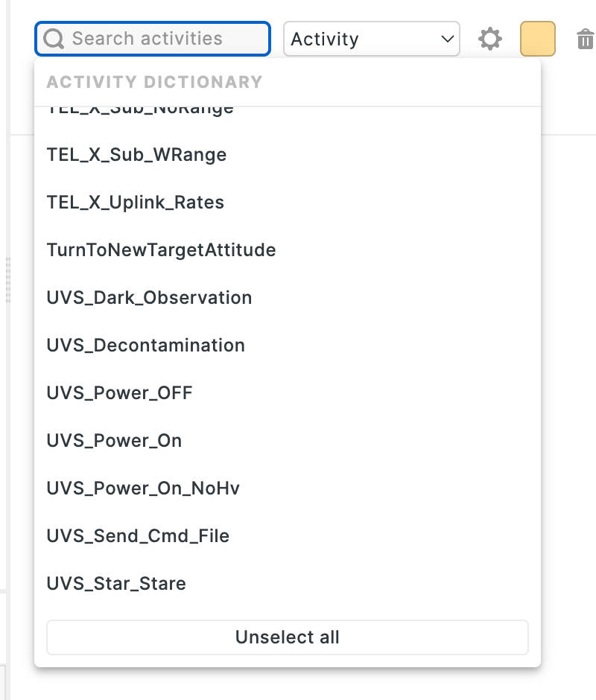Expand the Activity type selector chevron
596x700 pixels.
446,39
